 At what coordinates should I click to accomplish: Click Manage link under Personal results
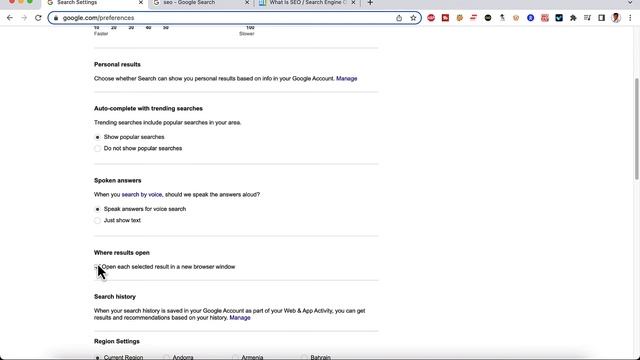tap(347, 78)
